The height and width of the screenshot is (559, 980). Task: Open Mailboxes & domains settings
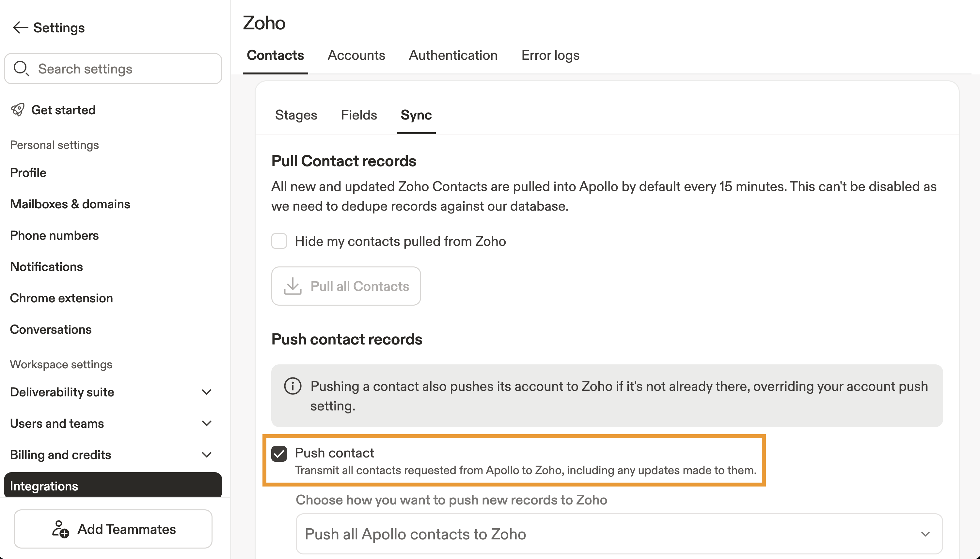[70, 204]
